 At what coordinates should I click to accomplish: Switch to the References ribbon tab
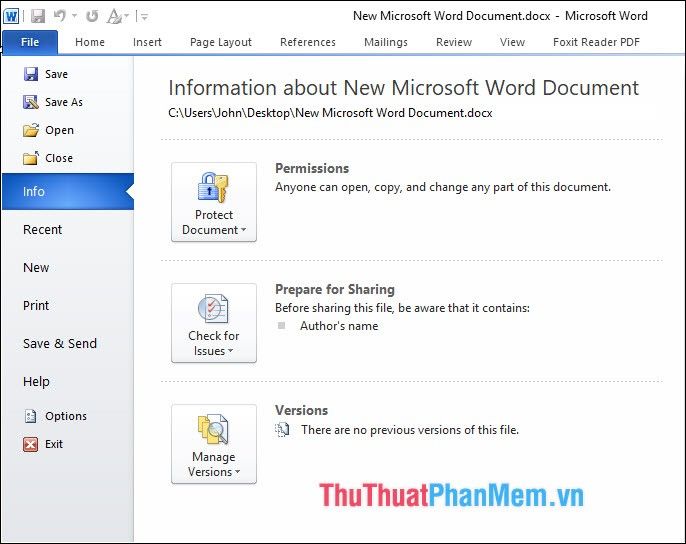(x=308, y=42)
